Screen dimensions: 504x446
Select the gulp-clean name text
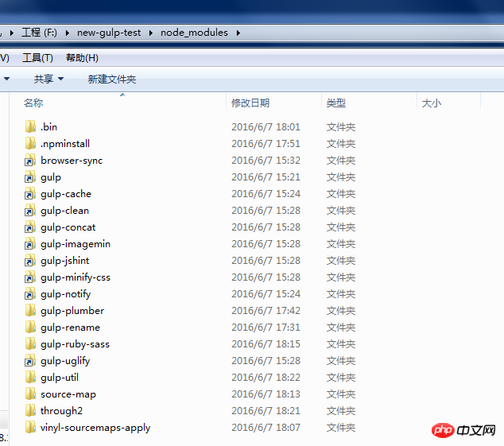[x=64, y=211]
